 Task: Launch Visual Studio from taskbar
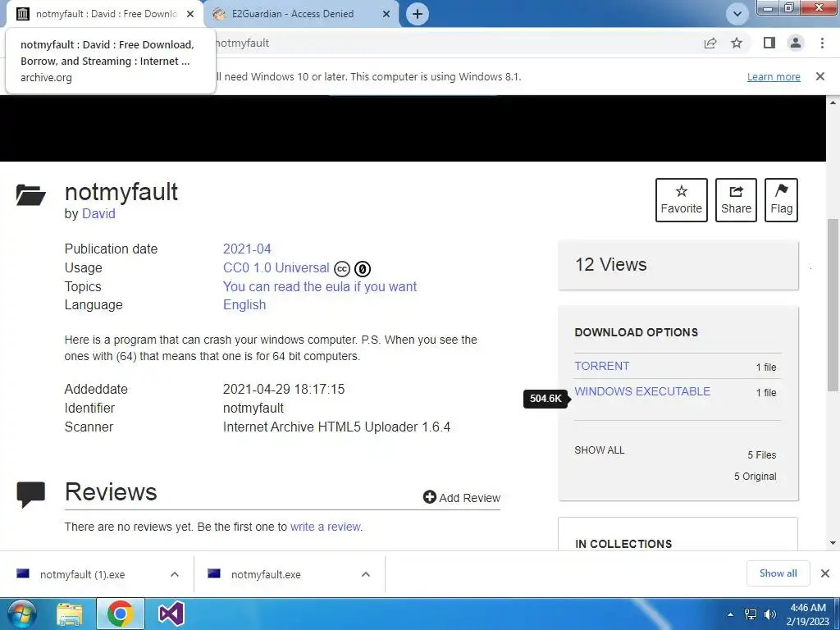pyautogui.click(x=171, y=614)
